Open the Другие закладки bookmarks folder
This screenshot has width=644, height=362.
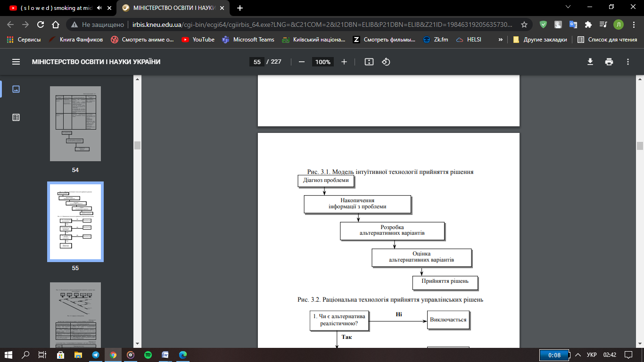pos(540,40)
